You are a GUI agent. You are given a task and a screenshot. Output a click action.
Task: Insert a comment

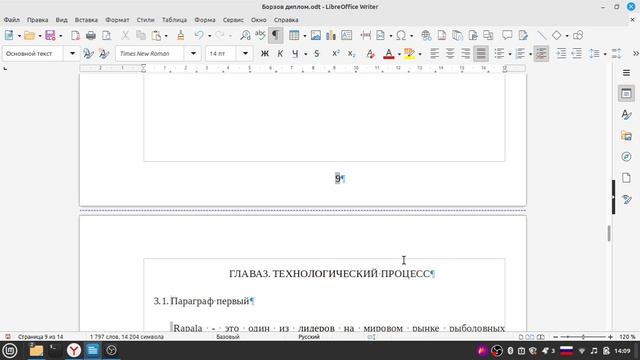coord(507,36)
